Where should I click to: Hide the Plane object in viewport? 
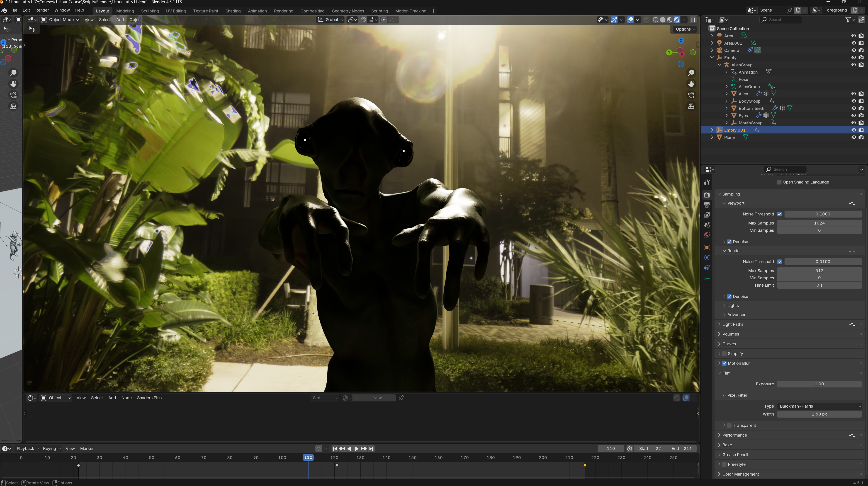tap(853, 137)
